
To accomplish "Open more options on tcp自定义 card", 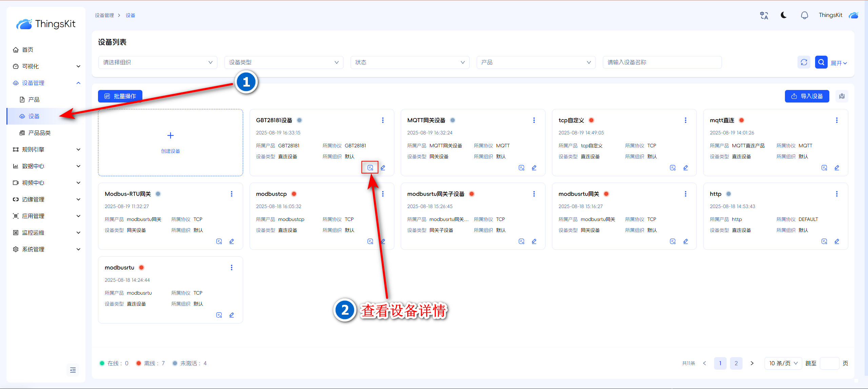I will [685, 120].
